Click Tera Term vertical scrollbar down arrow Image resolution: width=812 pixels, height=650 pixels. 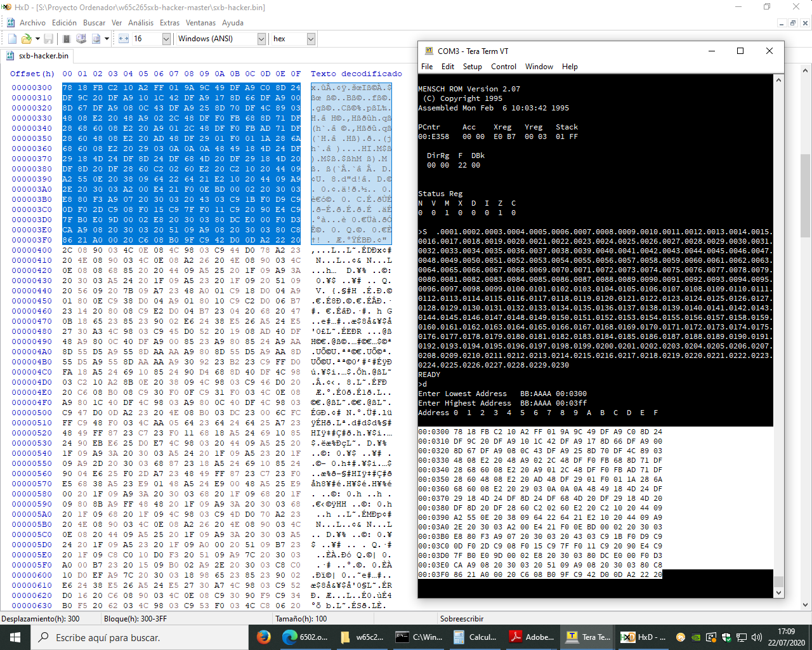tap(779, 593)
